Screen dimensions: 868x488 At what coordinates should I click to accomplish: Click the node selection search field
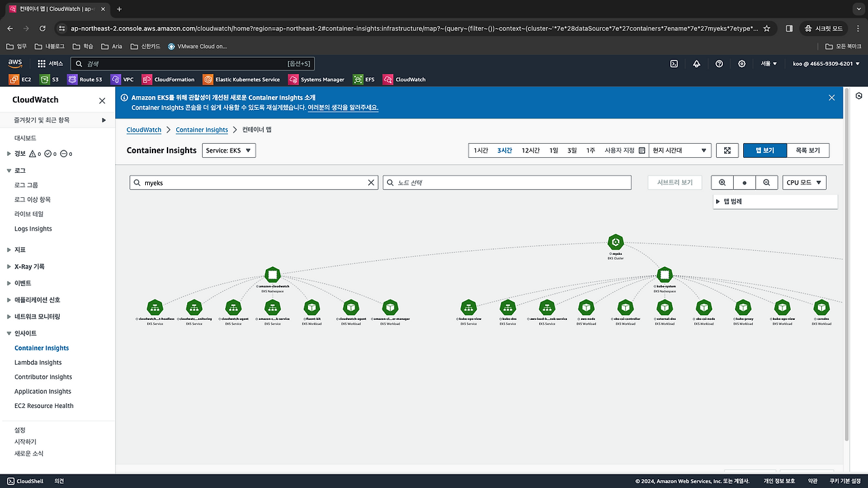click(x=507, y=183)
